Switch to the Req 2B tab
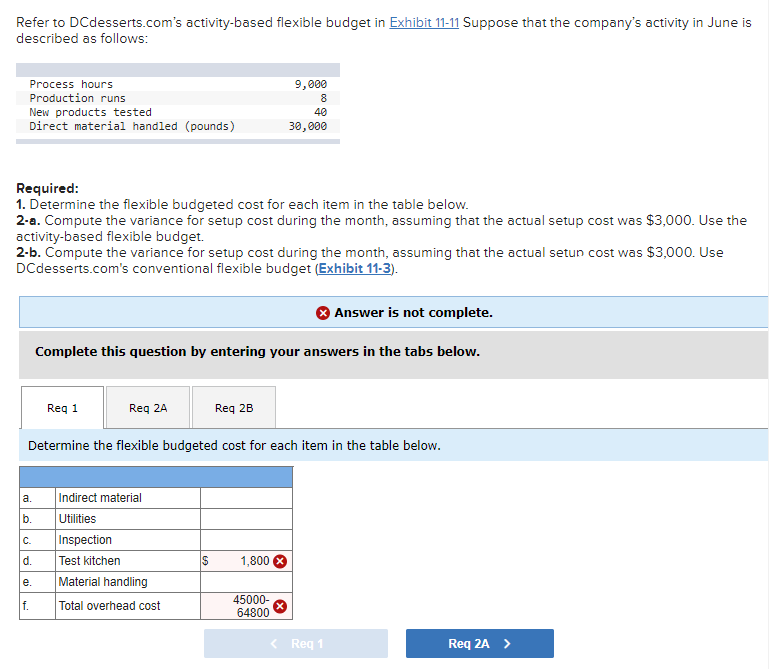 pyautogui.click(x=234, y=408)
